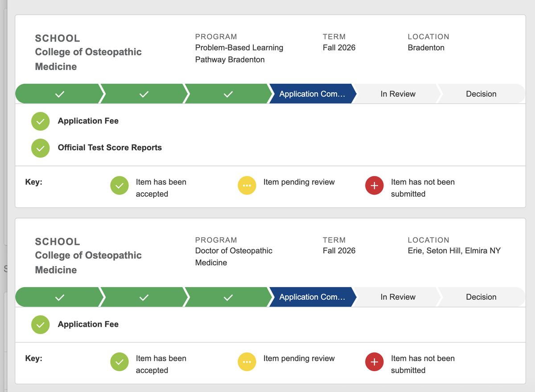Click yellow pending review icon in Erie card

pyautogui.click(x=247, y=362)
